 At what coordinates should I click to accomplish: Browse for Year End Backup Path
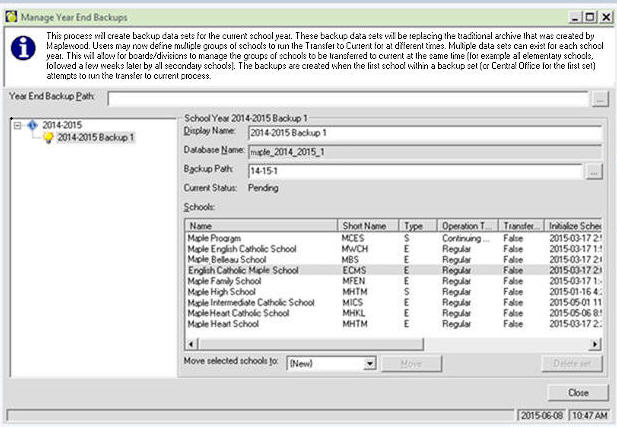599,98
